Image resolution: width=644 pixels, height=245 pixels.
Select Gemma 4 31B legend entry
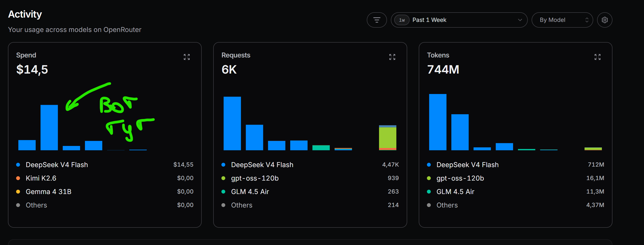[x=104, y=192]
